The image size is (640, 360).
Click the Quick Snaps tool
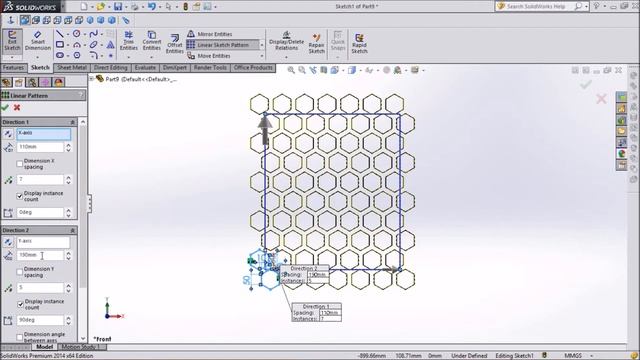[338, 41]
